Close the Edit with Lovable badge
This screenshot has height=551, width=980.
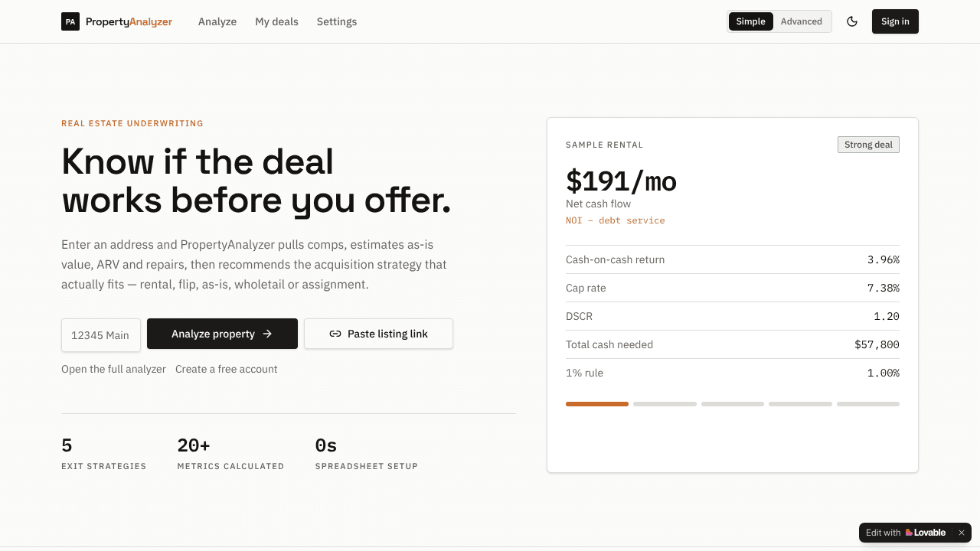(962, 533)
